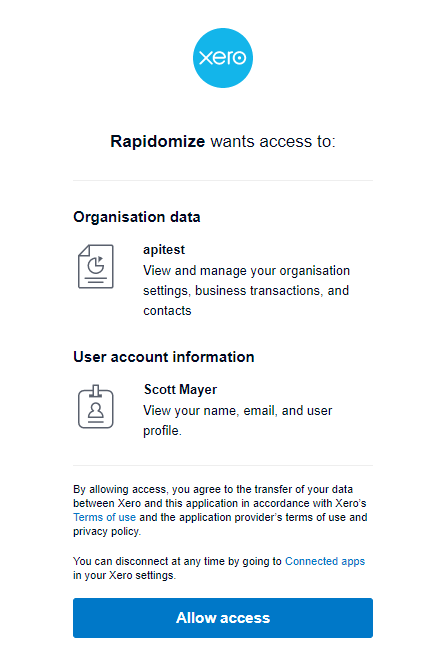
Task: Select the apitest organisation name
Action: point(164,250)
